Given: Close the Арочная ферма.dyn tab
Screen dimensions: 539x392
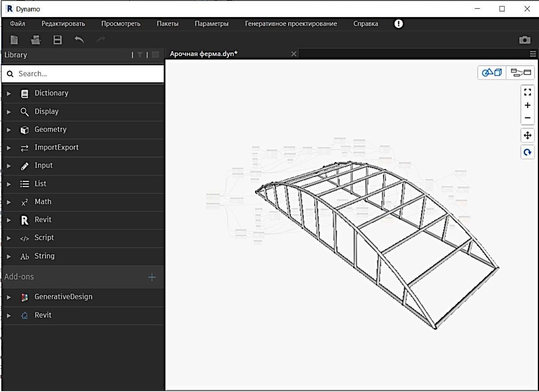Looking at the screenshot, I should click(293, 54).
